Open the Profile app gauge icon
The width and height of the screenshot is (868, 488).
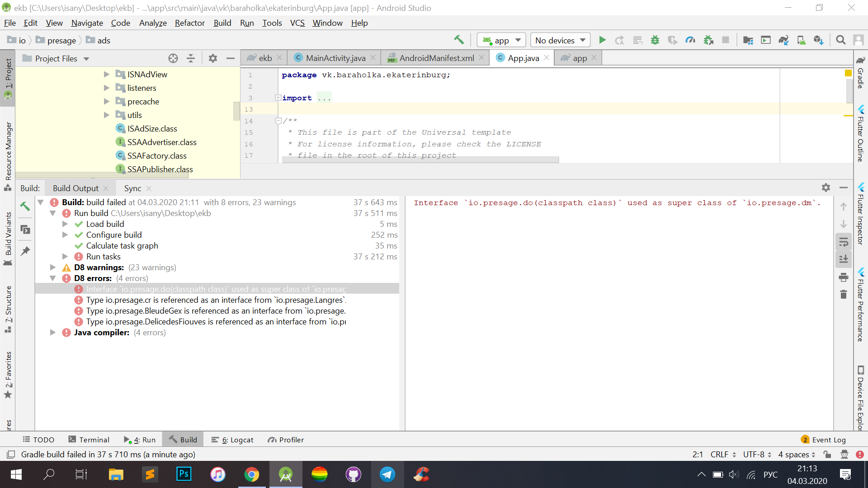[690, 40]
